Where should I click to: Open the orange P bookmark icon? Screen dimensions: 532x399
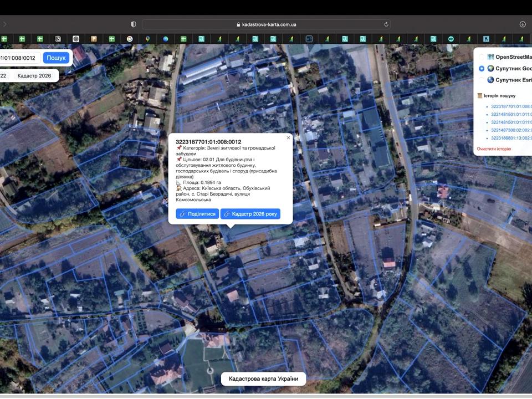click(94, 39)
